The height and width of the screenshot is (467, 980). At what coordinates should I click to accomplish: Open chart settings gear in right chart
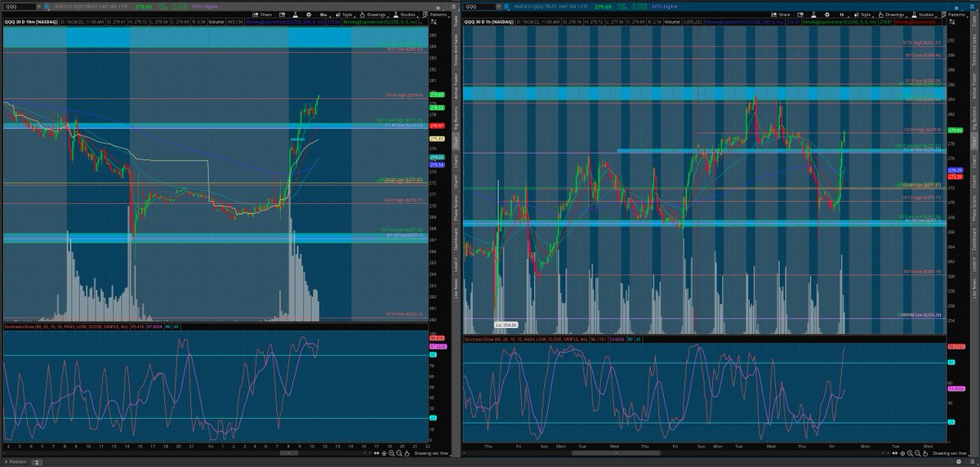tap(827, 14)
